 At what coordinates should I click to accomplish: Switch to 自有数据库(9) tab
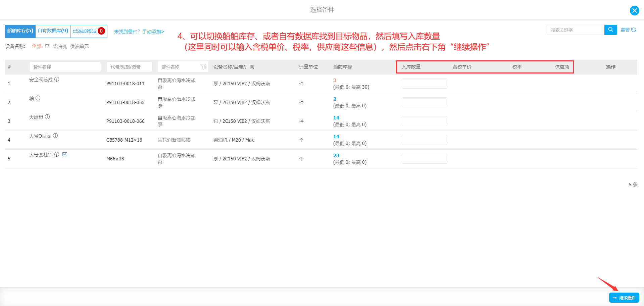click(x=53, y=31)
